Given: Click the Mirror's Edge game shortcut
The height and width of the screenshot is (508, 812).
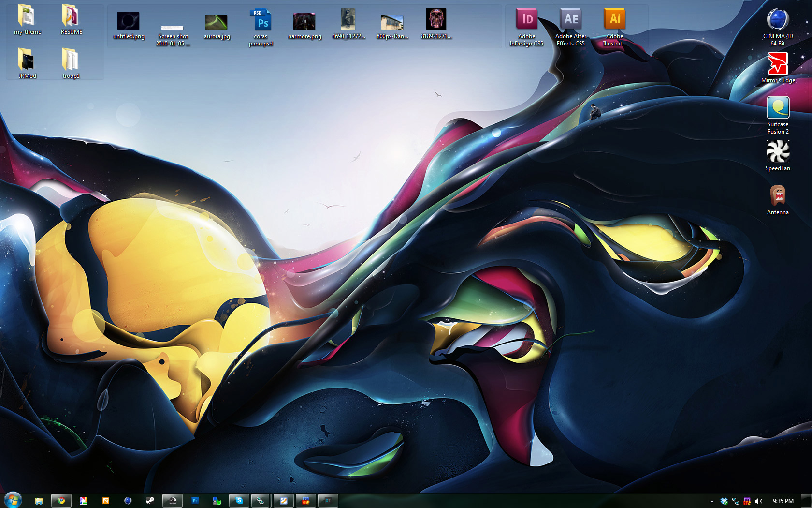Looking at the screenshot, I should 777,64.
